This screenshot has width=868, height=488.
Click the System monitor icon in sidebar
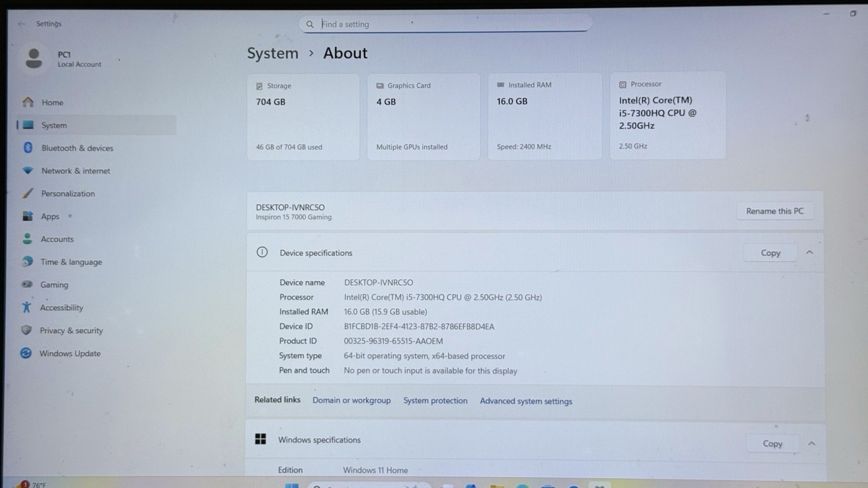click(x=29, y=125)
